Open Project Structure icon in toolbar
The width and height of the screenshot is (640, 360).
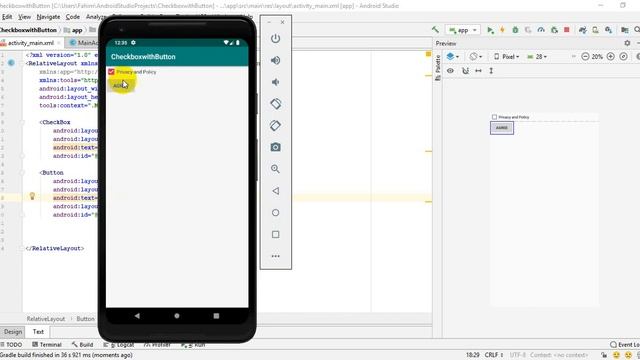tap(624, 30)
